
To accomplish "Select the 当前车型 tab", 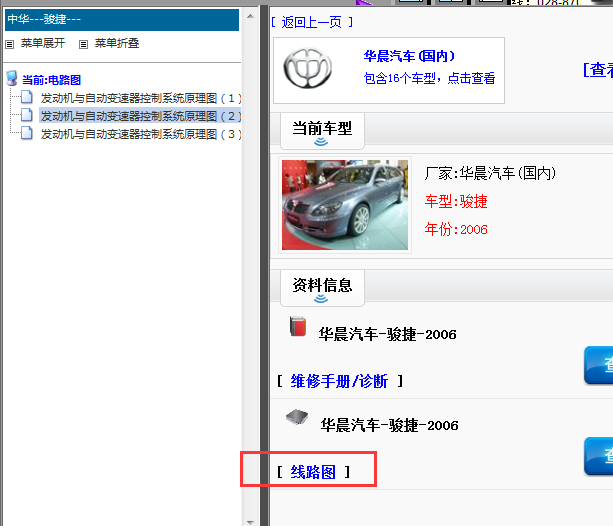I will [x=322, y=130].
